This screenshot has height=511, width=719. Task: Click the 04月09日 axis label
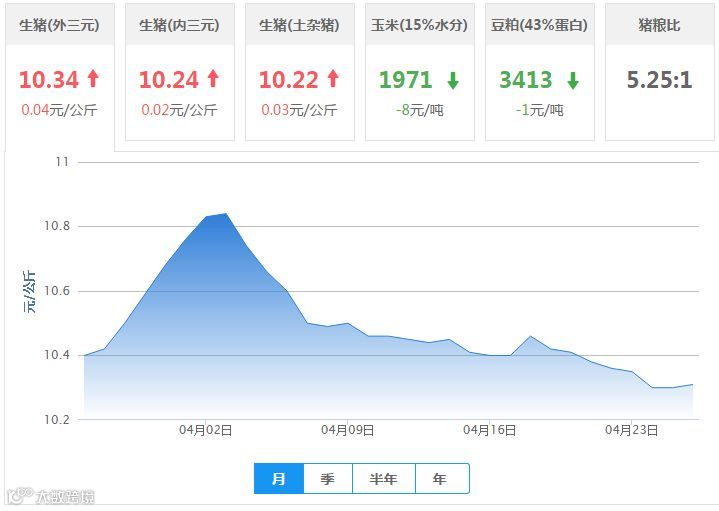pos(348,430)
